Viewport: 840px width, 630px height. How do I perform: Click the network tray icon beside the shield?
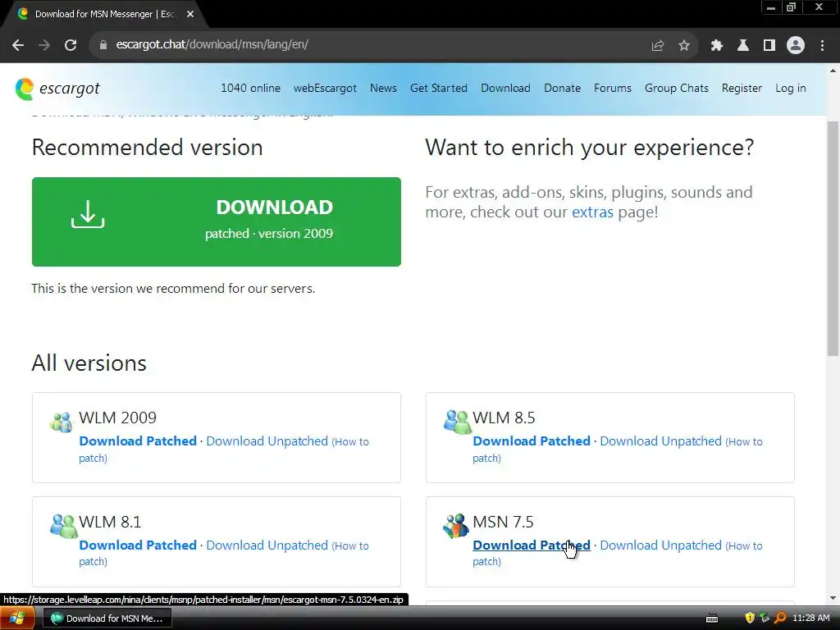765,618
